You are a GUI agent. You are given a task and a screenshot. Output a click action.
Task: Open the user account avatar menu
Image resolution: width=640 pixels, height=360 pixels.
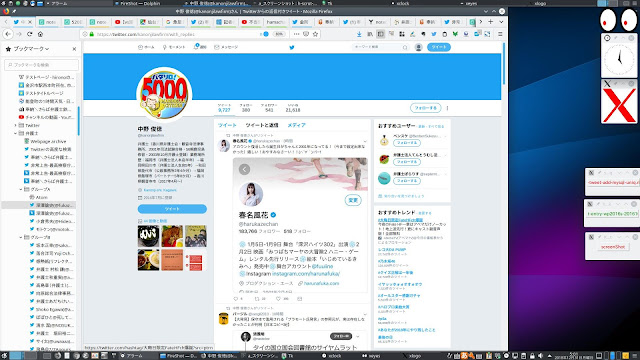point(418,47)
